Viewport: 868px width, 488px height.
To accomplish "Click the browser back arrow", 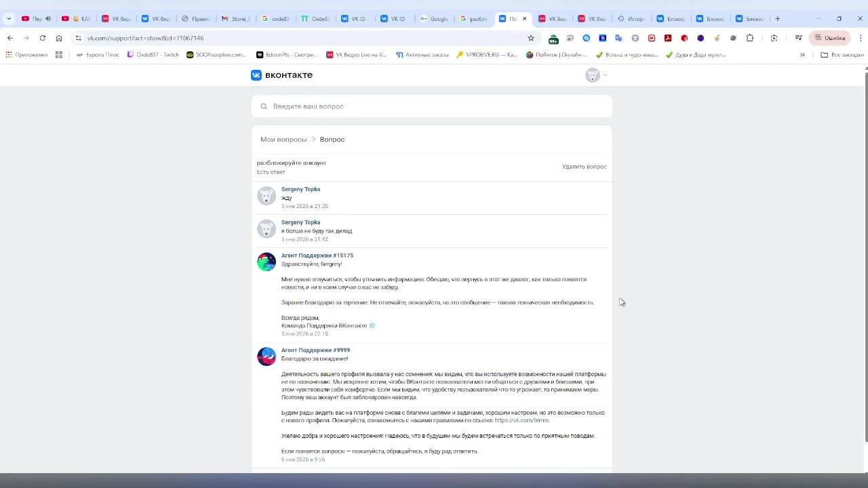I will point(10,38).
